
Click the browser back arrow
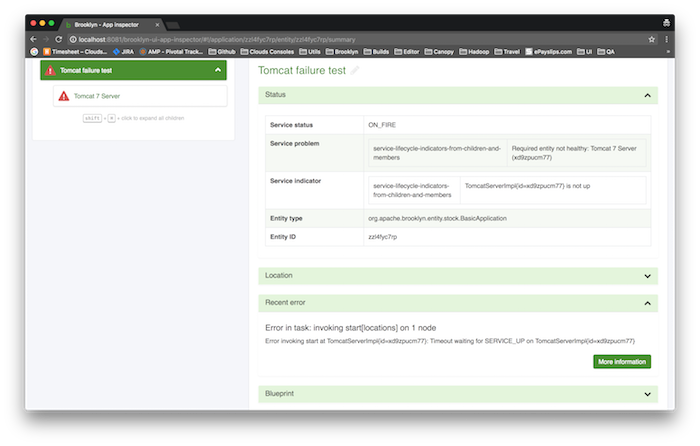pyautogui.click(x=34, y=39)
